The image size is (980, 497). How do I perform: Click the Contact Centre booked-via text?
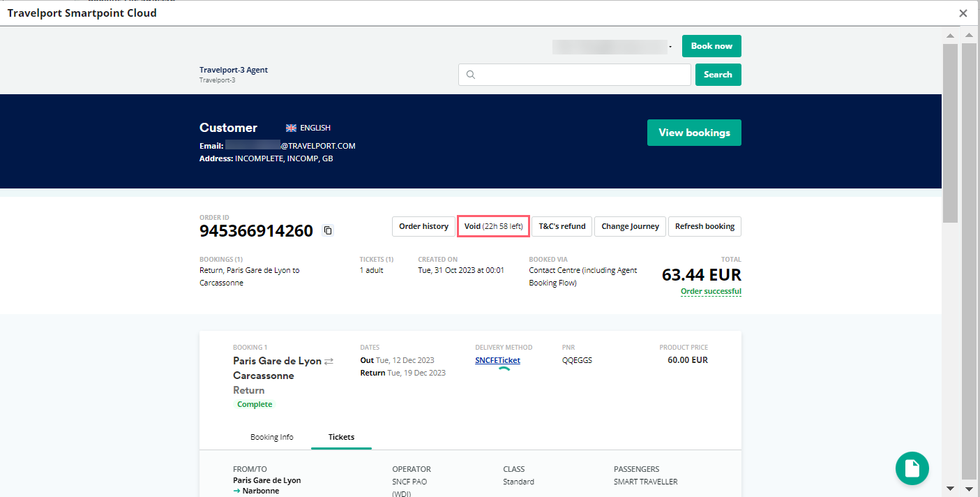pyautogui.click(x=583, y=276)
